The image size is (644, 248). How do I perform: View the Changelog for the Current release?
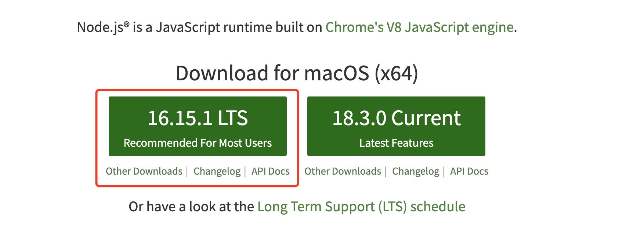[x=415, y=171]
